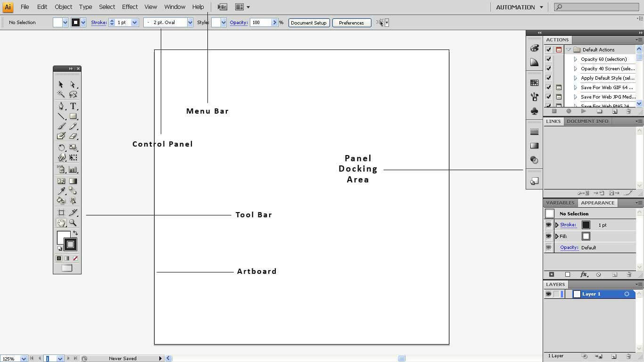This screenshot has height=362, width=644.
Task: Open the 125% zoom level dropdown
Action: (24, 359)
